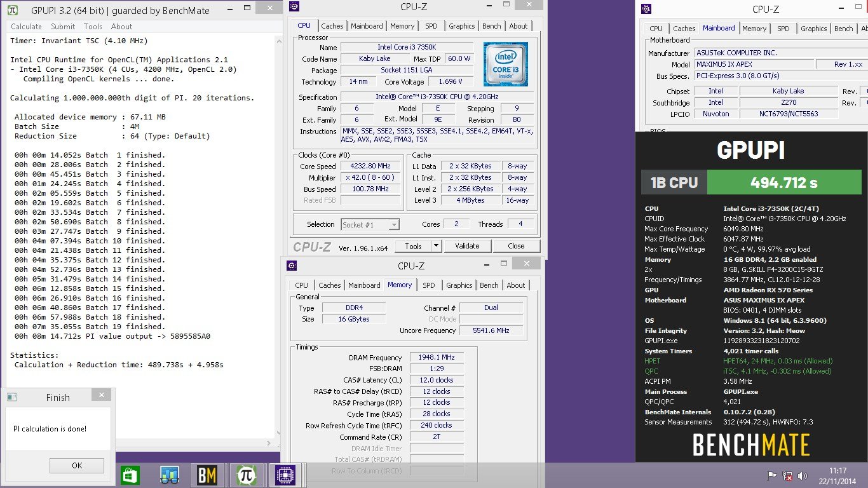Click the HPET64, 24 MHz timer line
Screen dimensions: 868x488
(x=778, y=361)
